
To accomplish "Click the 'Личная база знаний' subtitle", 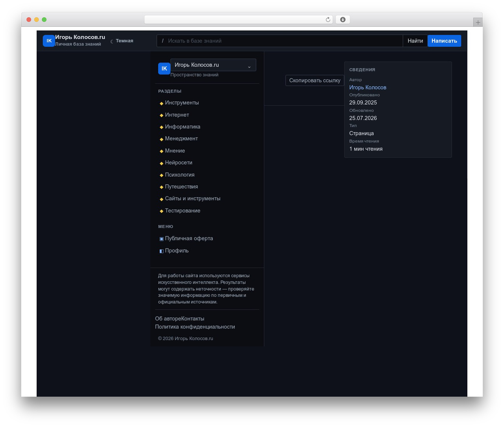I will click(78, 44).
